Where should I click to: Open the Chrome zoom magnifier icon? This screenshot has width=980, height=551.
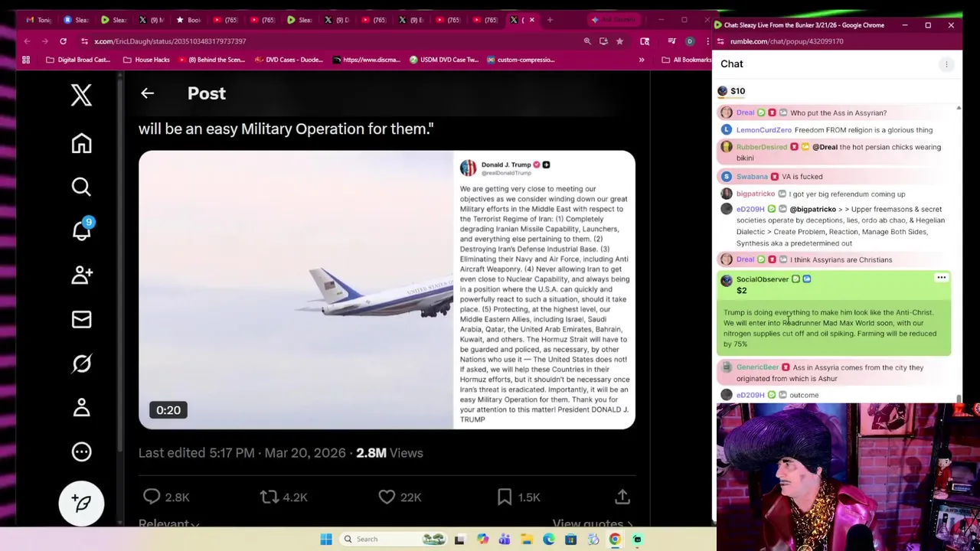(587, 41)
